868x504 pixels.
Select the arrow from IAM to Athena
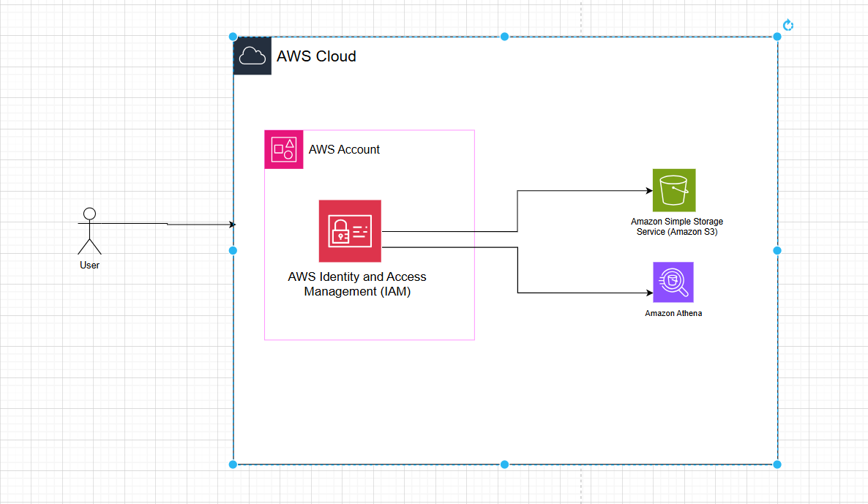point(518,270)
